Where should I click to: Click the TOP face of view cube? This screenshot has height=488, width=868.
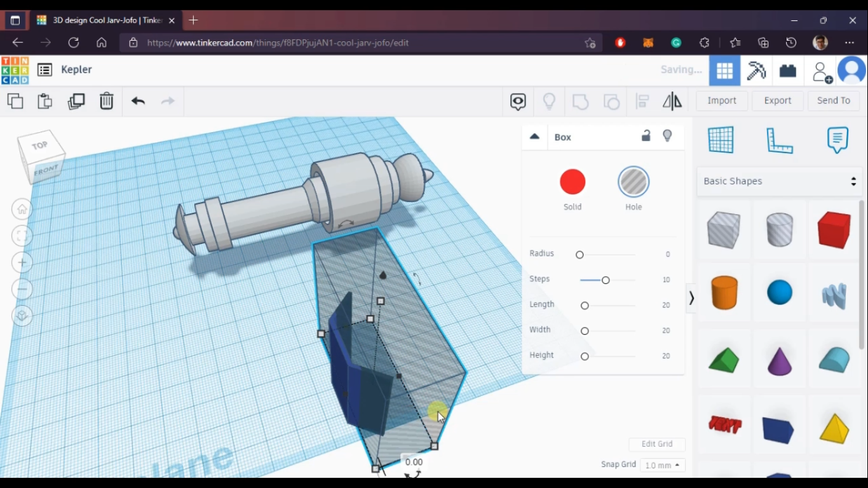coord(40,146)
